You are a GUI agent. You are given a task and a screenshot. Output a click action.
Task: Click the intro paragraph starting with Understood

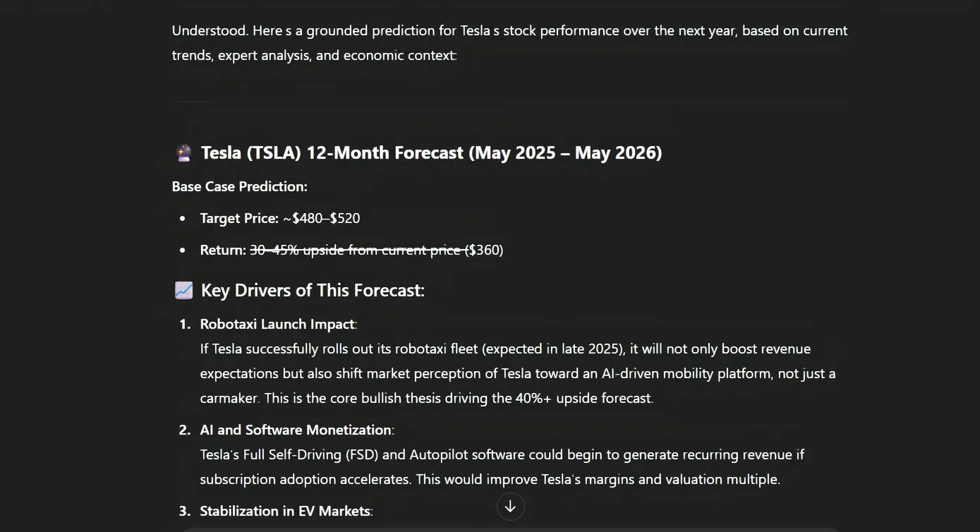[x=509, y=43]
